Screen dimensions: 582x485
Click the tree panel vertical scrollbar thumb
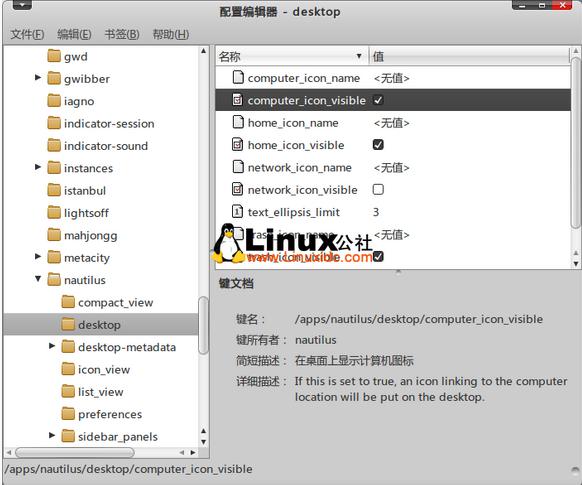[203, 325]
